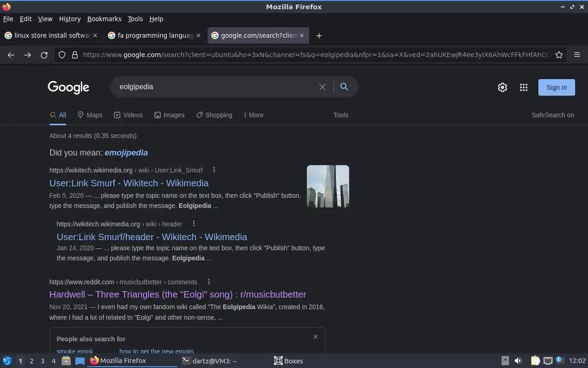Image resolution: width=588 pixels, height=368 pixels.
Task: Close the google.com/search tab
Action: [x=302, y=35]
